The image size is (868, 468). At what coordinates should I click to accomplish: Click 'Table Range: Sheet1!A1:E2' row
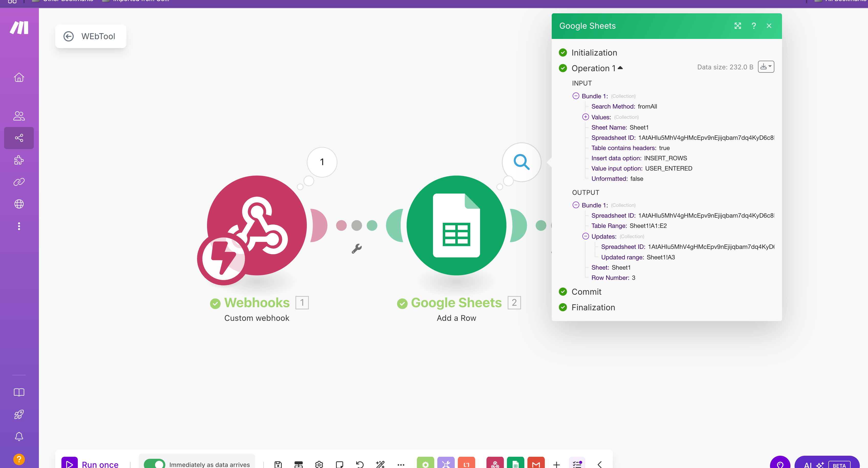629,226
